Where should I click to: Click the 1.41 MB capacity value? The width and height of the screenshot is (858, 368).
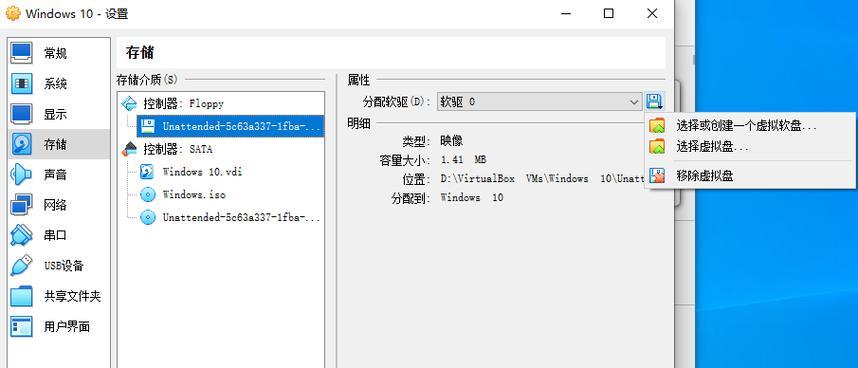pyautogui.click(x=463, y=160)
